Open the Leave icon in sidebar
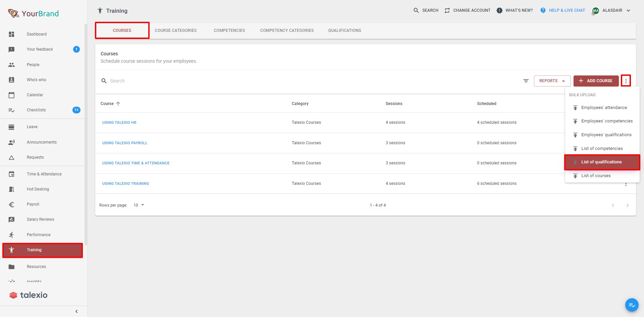Viewport: 644px width, 317px height. 11,127
